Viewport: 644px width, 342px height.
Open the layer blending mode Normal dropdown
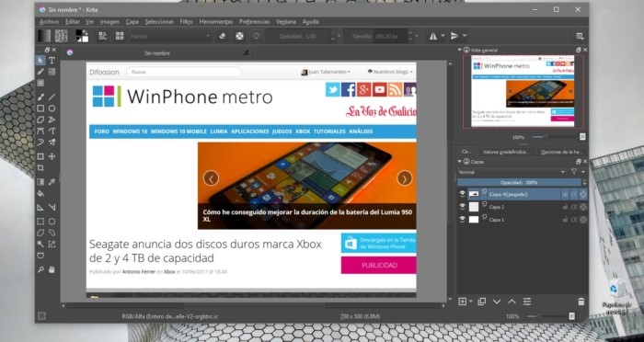coord(512,172)
